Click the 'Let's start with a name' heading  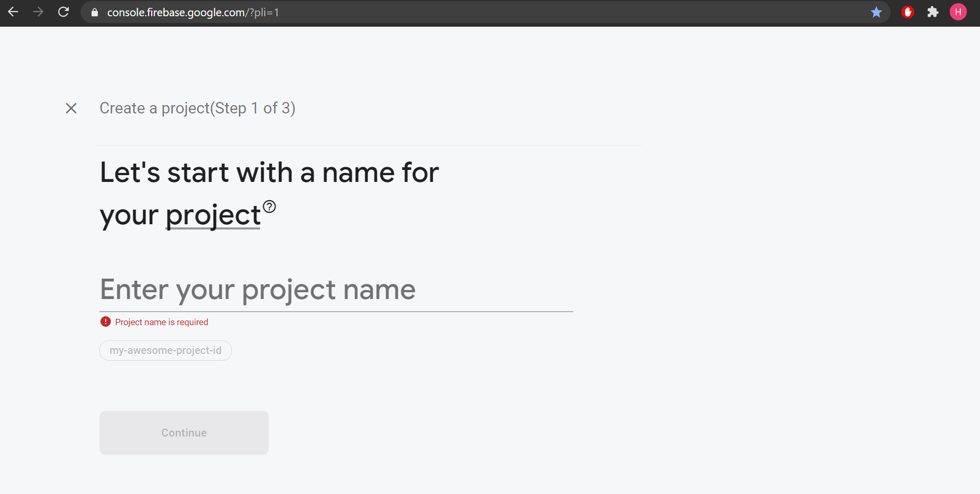coord(269,173)
